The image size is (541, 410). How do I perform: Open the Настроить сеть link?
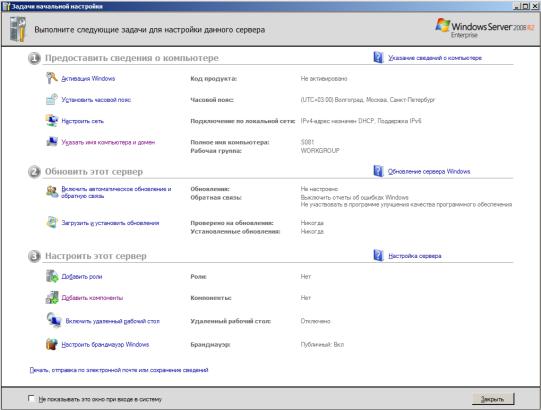(82, 121)
